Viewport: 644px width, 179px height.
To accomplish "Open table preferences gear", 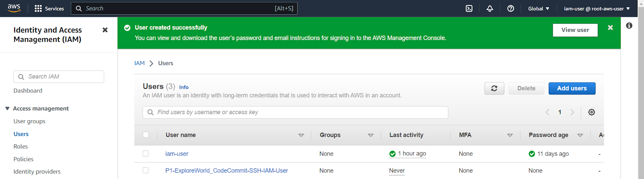I will 591,112.
